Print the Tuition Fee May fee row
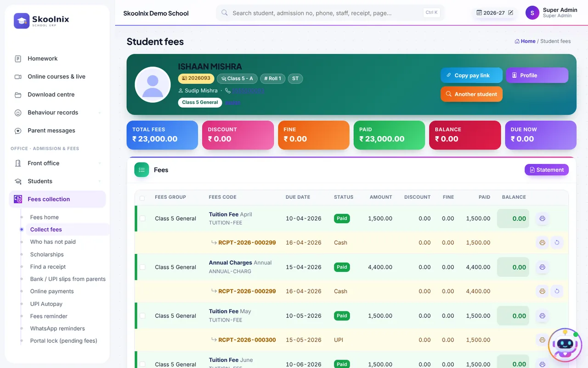 pyautogui.click(x=542, y=316)
